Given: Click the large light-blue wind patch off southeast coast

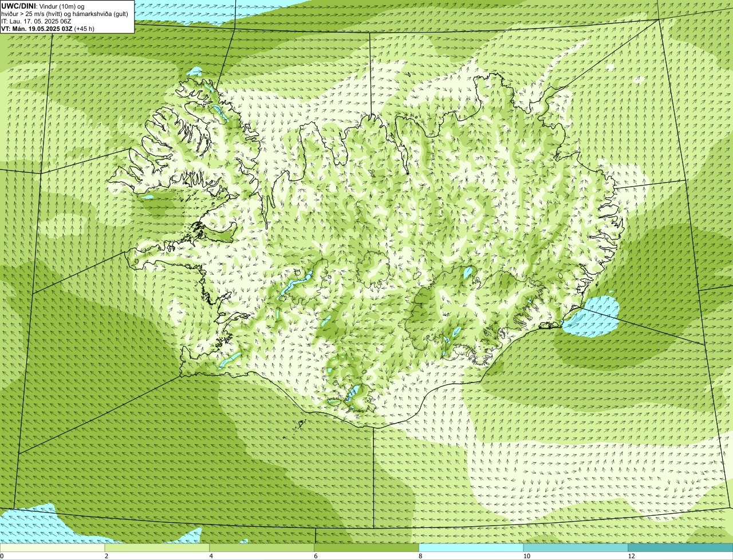Looking at the screenshot, I should point(591,316).
